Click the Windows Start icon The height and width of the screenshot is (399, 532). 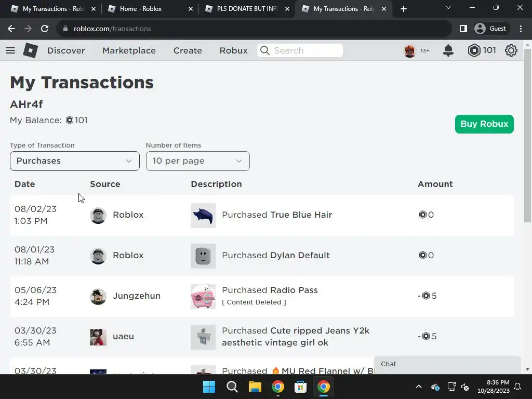pyautogui.click(x=209, y=387)
